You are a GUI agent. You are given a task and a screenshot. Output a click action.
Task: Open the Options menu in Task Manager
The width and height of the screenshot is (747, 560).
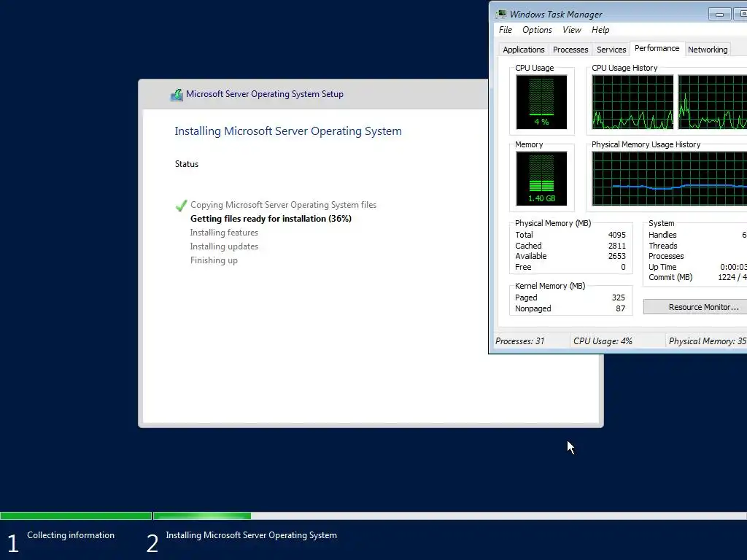[x=537, y=30]
